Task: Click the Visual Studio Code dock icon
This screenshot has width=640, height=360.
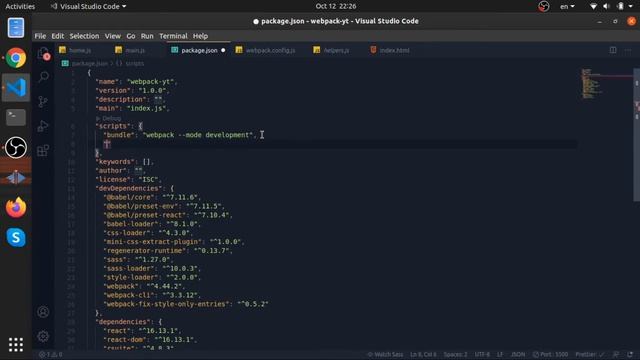Action: click(16, 87)
